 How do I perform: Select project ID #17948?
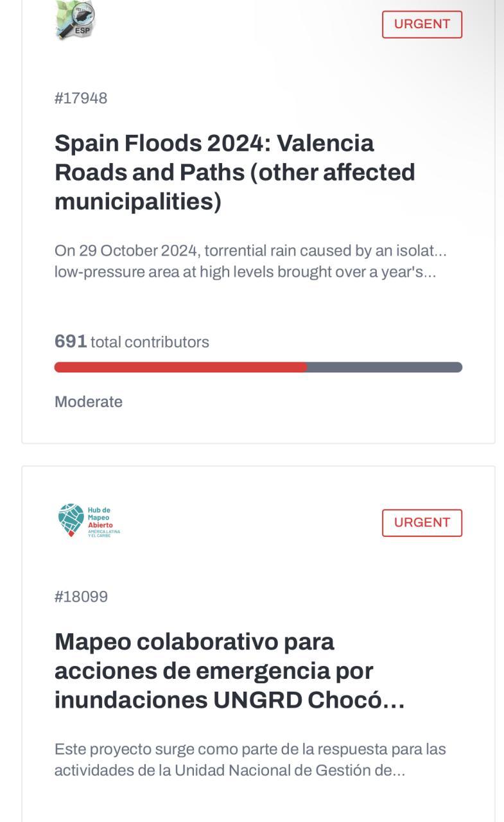tap(81, 98)
